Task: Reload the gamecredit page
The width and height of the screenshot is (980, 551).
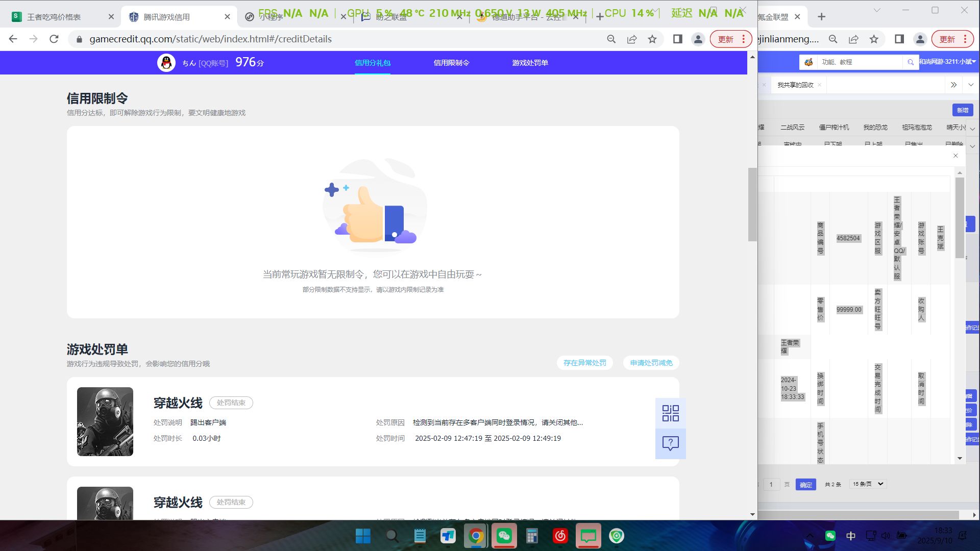Action: click(x=54, y=39)
